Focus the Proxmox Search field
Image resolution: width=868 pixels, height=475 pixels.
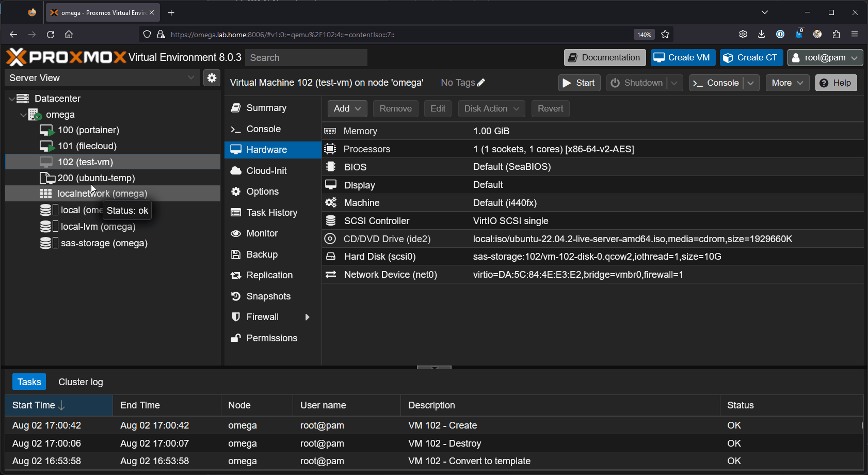point(306,58)
